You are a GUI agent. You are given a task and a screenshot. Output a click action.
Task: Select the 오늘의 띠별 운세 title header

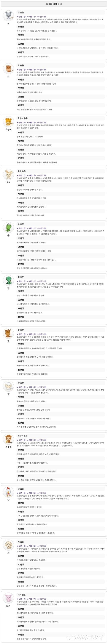[54, 4]
